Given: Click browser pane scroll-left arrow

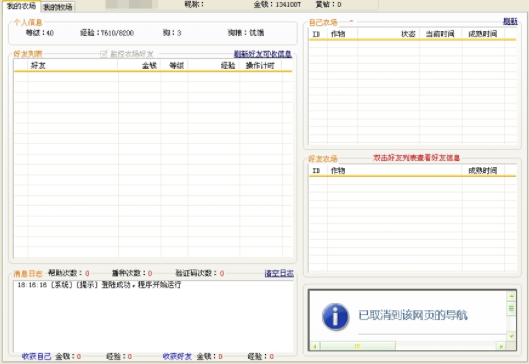Looking at the screenshot, I should click(315, 346).
